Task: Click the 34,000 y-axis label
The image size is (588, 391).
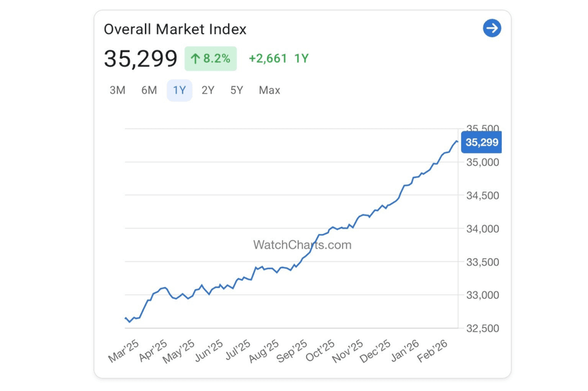Action: click(482, 229)
